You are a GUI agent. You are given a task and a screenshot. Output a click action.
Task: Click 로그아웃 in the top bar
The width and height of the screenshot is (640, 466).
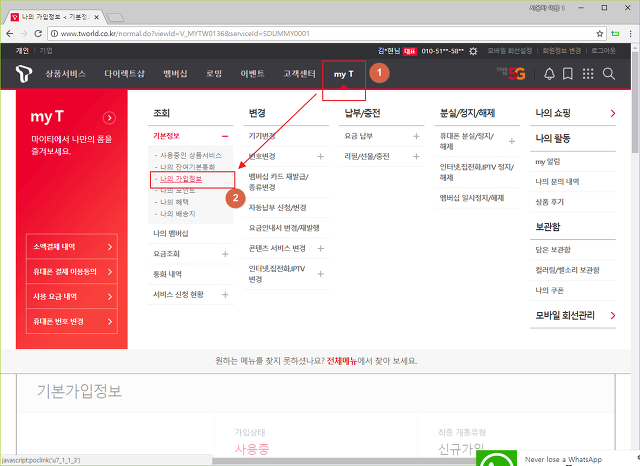(603, 51)
